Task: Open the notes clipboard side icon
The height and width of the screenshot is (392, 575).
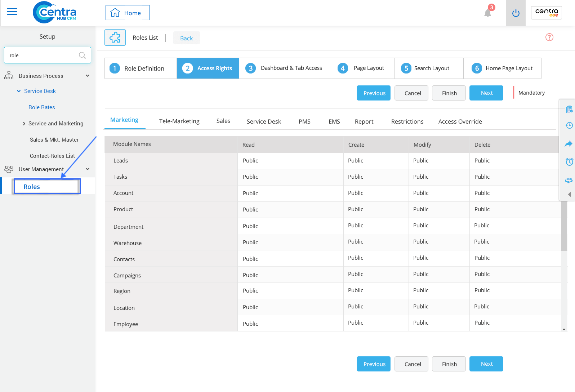Action: point(569,109)
